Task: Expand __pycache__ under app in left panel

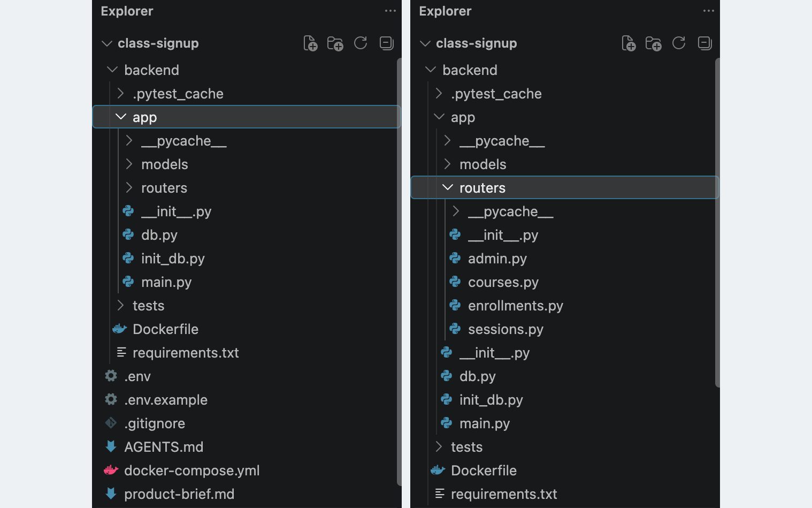Action: pyautogui.click(x=129, y=141)
